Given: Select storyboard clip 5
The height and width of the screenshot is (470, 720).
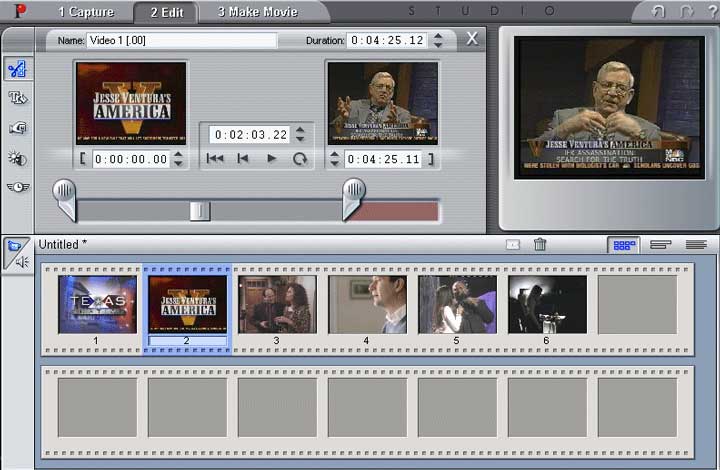Looking at the screenshot, I should [x=457, y=304].
